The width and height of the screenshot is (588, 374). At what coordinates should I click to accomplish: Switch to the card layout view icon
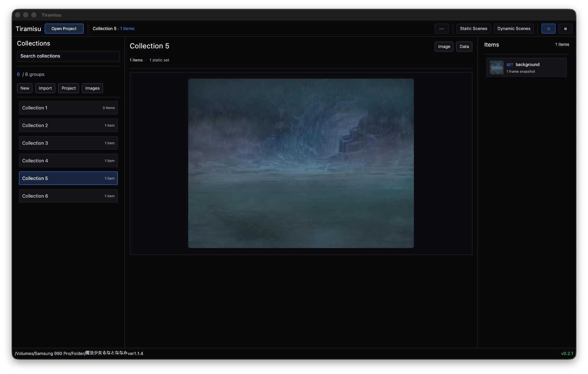point(548,29)
